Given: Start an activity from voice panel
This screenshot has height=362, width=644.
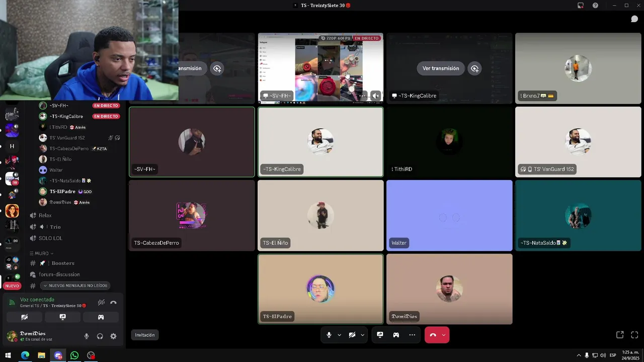Looking at the screenshot, I should (x=101, y=317).
